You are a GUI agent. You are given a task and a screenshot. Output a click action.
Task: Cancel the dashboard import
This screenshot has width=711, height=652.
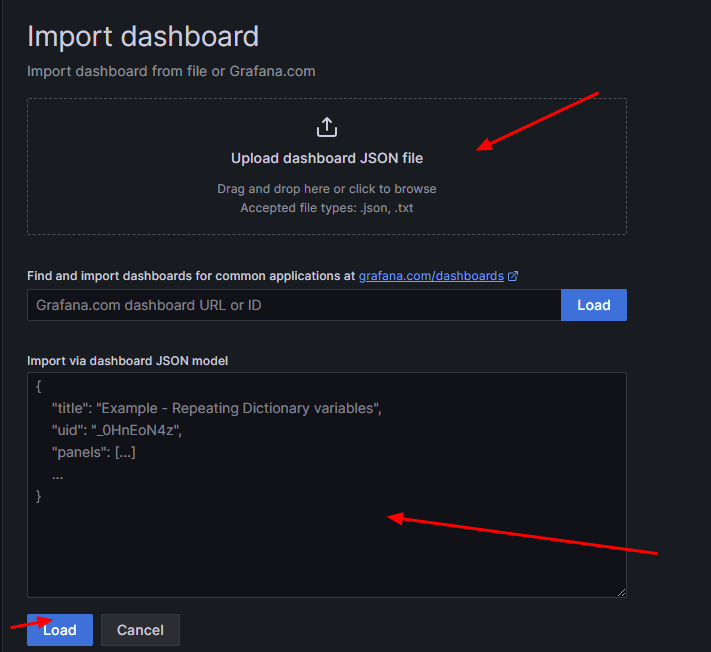[x=140, y=630]
